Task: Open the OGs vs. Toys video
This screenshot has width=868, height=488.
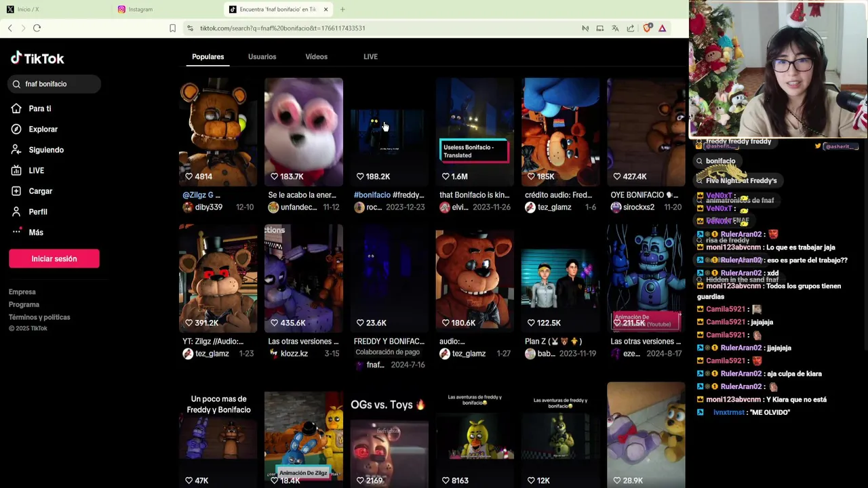Action: [x=389, y=435]
